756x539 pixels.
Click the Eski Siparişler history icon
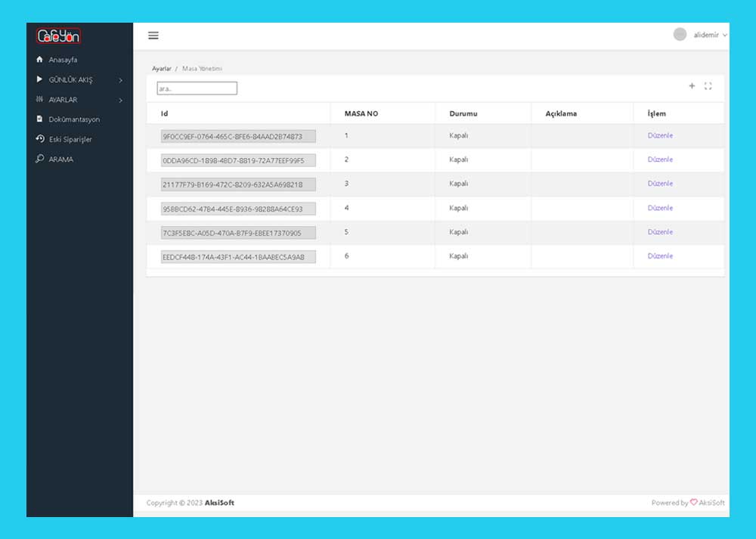[39, 139]
